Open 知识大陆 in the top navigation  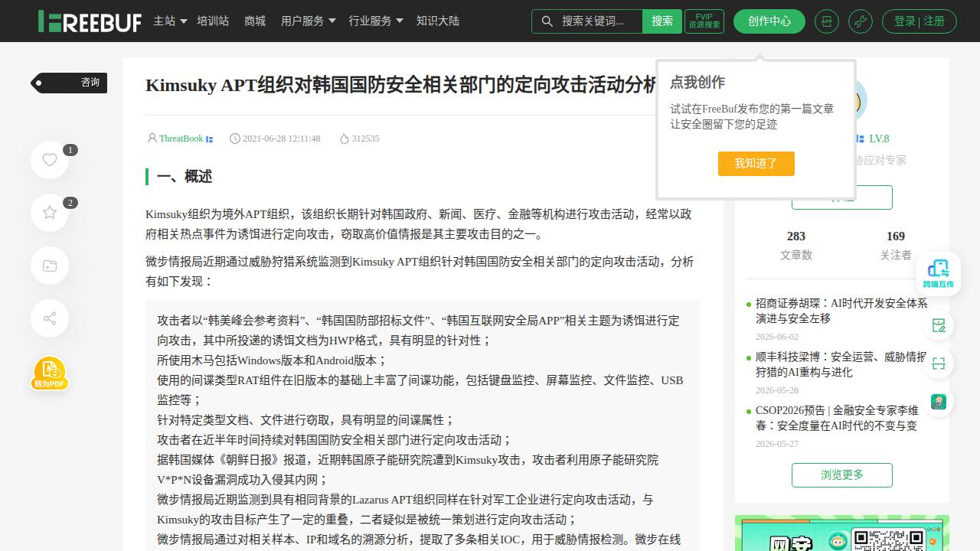[x=438, y=21]
